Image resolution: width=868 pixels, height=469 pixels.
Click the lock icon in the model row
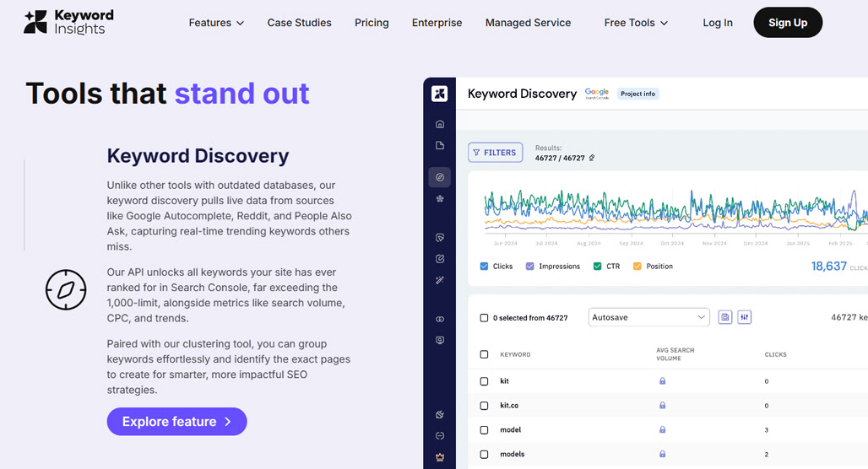[x=662, y=429]
